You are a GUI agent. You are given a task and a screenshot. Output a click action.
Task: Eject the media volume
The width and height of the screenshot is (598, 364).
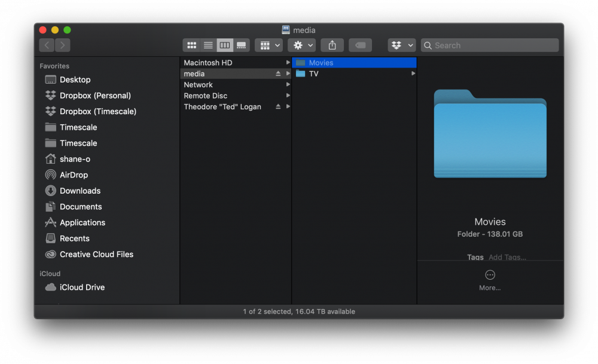(278, 74)
